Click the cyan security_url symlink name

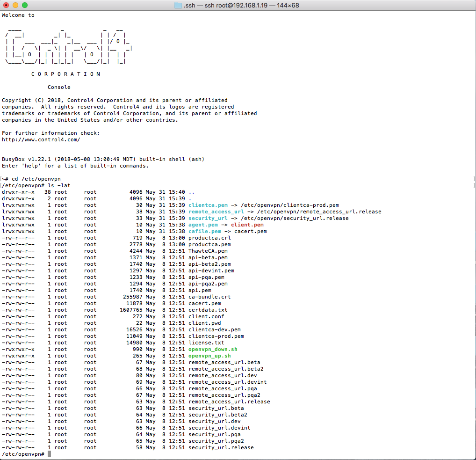pos(208,218)
